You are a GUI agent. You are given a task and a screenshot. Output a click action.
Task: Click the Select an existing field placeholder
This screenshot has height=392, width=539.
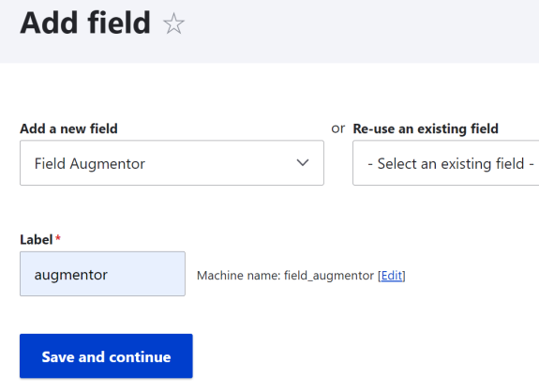pyautogui.click(x=450, y=164)
